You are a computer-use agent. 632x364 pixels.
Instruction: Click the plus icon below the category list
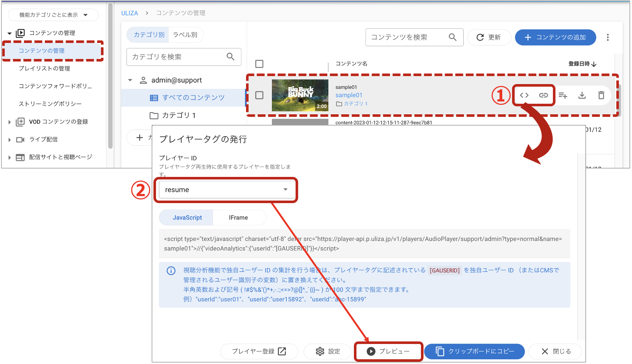point(140,138)
